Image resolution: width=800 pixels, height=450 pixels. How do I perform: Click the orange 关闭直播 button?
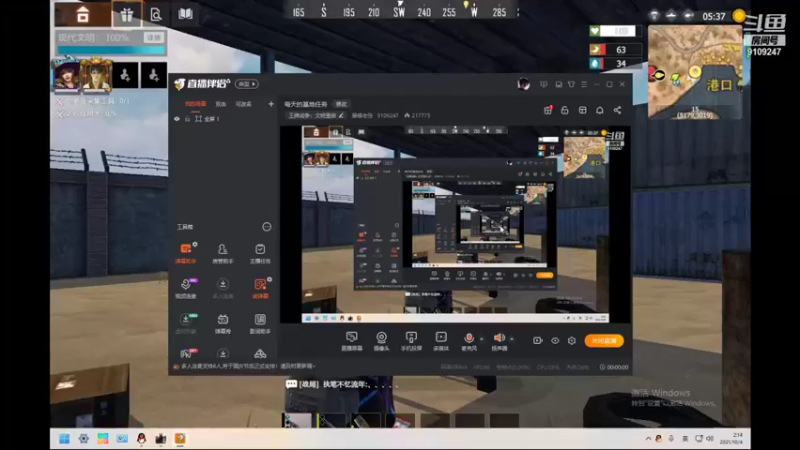(604, 340)
